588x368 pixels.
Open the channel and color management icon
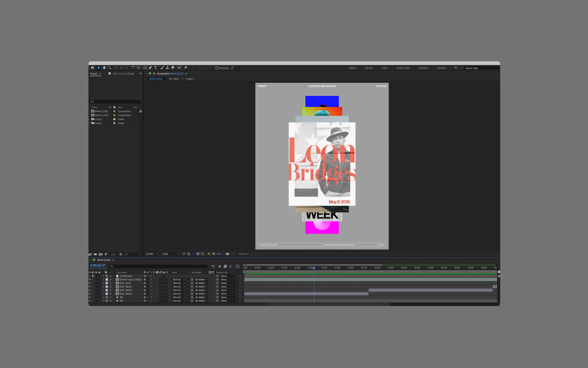209,254
